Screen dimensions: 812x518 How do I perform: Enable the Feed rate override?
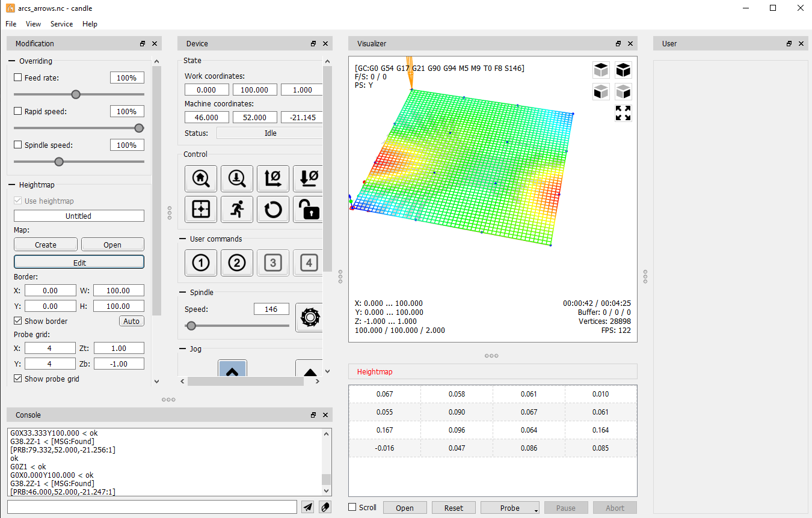pos(17,78)
